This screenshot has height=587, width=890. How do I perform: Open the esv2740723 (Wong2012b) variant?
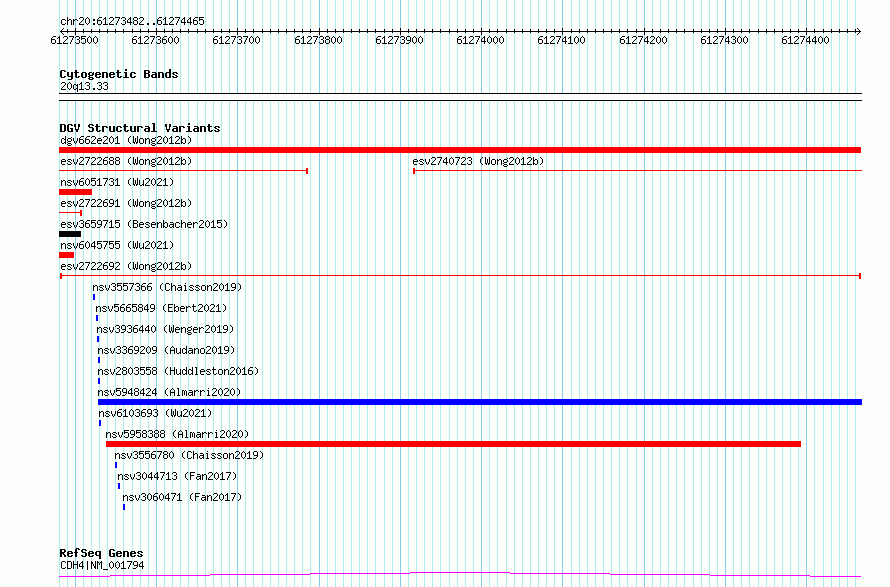click(478, 161)
